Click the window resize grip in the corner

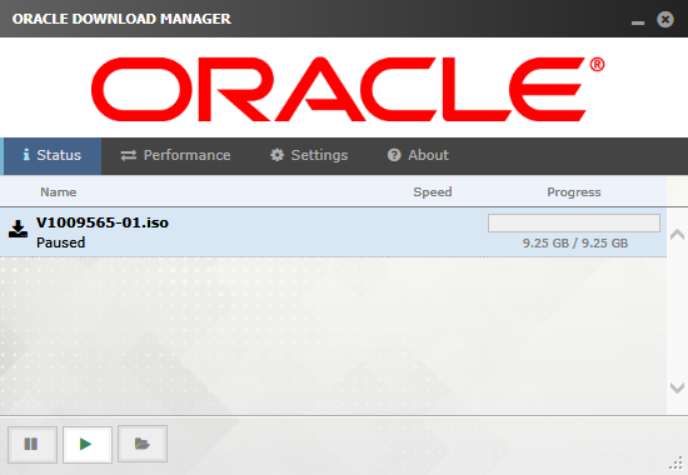coord(678,464)
